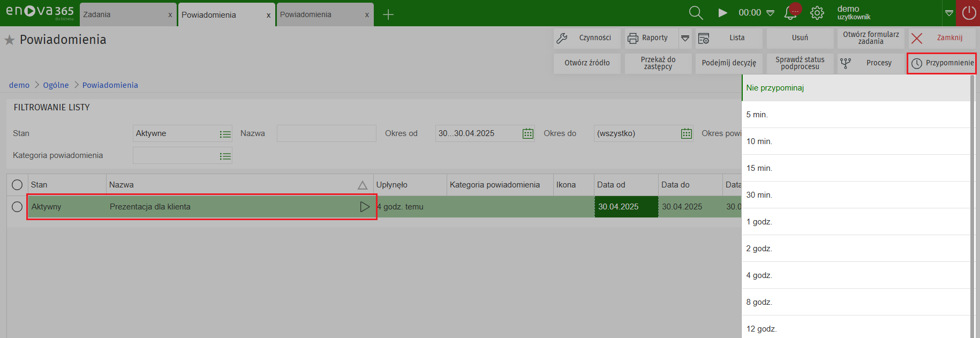
Task: Click the search magnifier icon
Action: tap(696, 13)
